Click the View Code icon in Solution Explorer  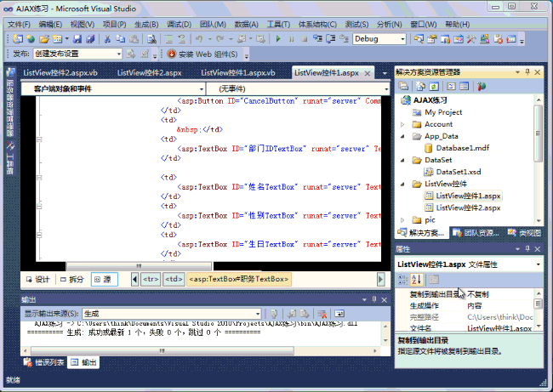(x=451, y=86)
